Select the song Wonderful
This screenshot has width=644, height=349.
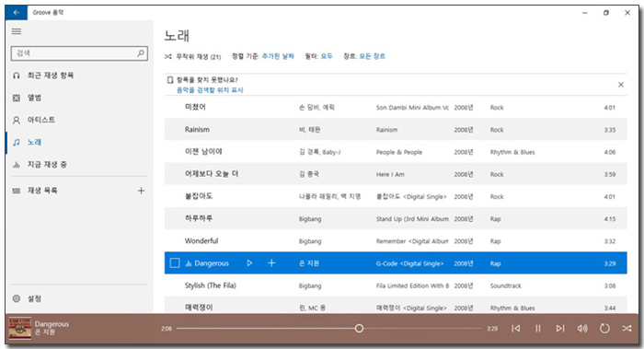tap(201, 241)
